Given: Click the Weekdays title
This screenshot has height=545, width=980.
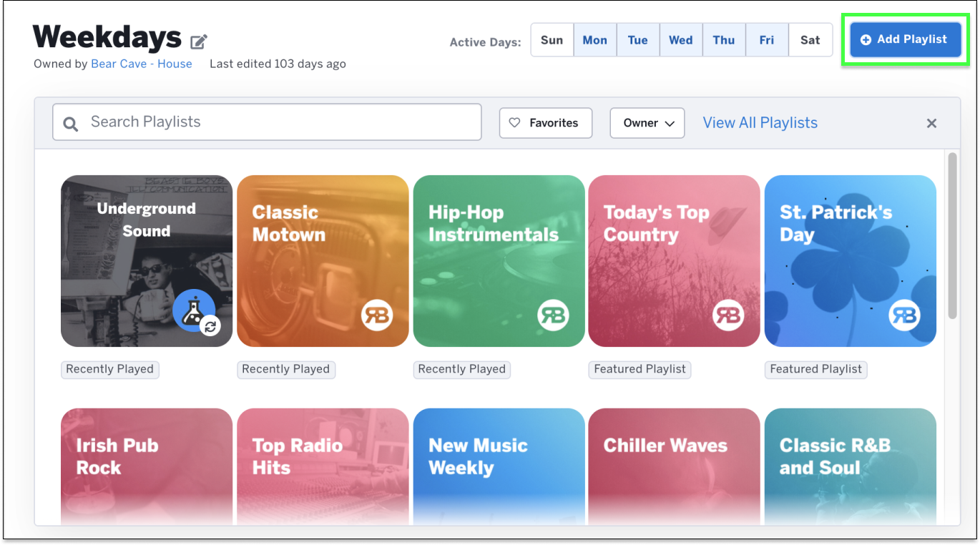Looking at the screenshot, I should (x=107, y=37).
